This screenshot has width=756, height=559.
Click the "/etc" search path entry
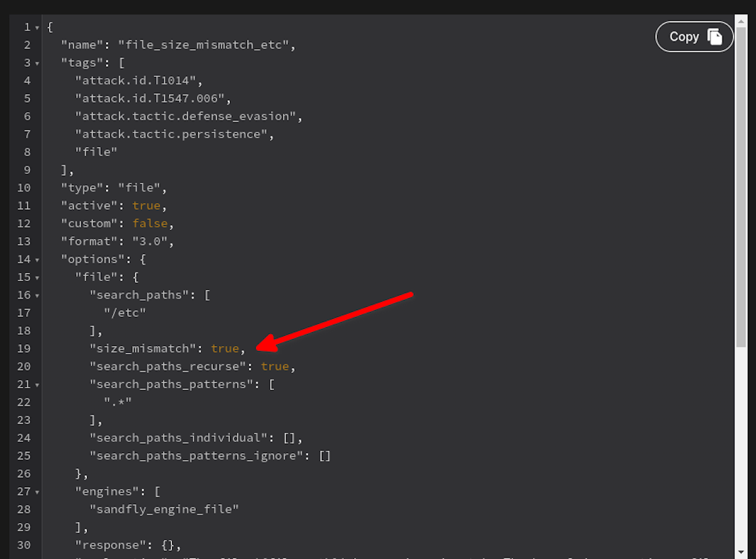[x=124, y=313]
